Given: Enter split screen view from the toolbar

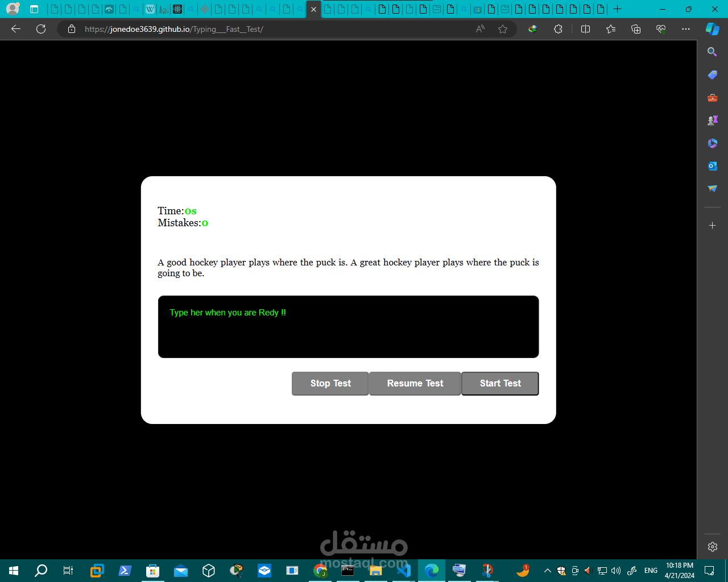Looking at the screenshot, I should [585, 29].
